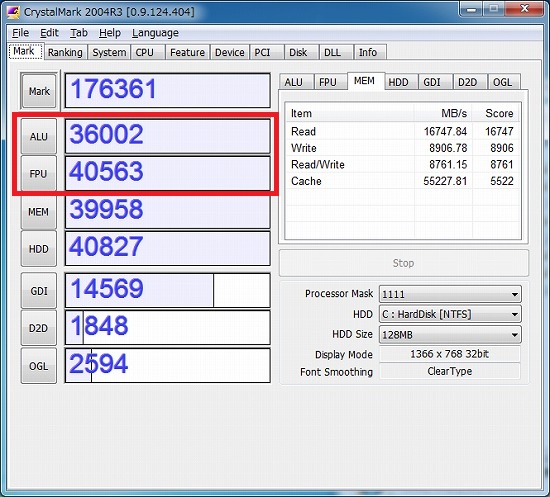Screen dimensions: 550x497
Task: Click the Stop button
Action: [x=403, y=263]
